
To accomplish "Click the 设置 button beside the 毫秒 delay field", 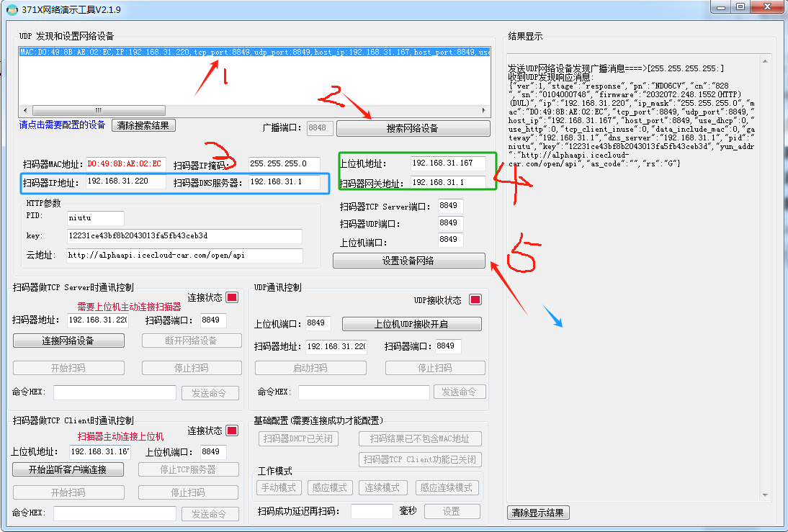I will (452, 511).
